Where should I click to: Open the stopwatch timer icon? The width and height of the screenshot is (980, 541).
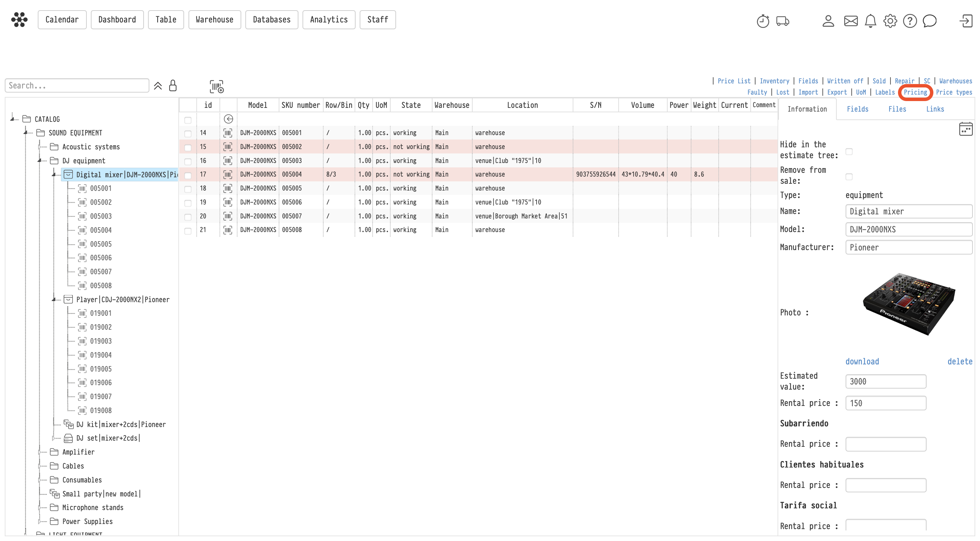tap(763, 21)
